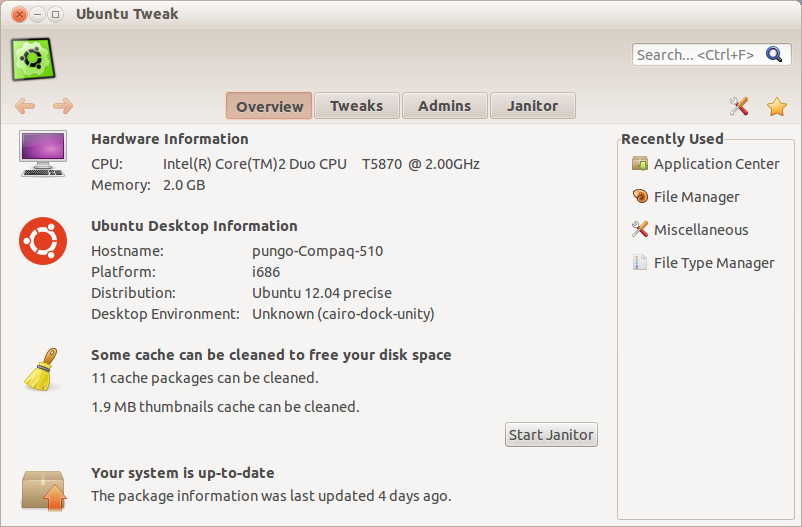Open File Type Manager from Recently Used

[x=713, y=263]
